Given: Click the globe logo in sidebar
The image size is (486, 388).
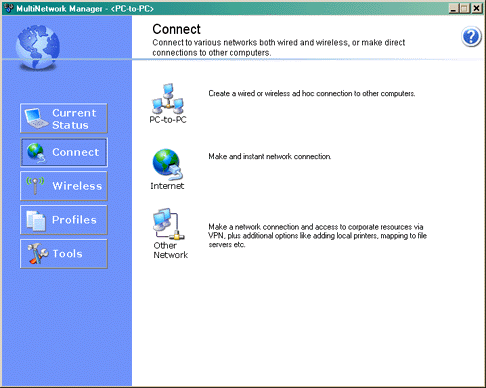Looking at the screenshot, I should pos(38,47).
